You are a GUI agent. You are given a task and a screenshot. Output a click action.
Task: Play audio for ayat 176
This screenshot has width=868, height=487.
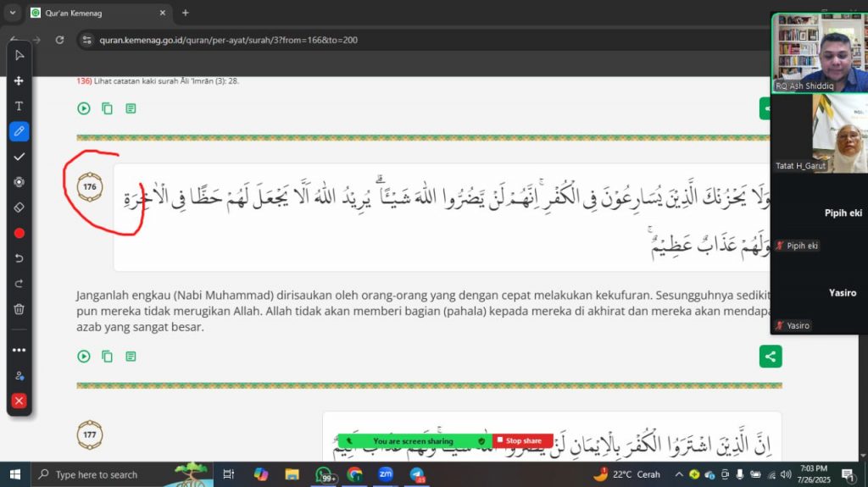click(x=83, y=357)
